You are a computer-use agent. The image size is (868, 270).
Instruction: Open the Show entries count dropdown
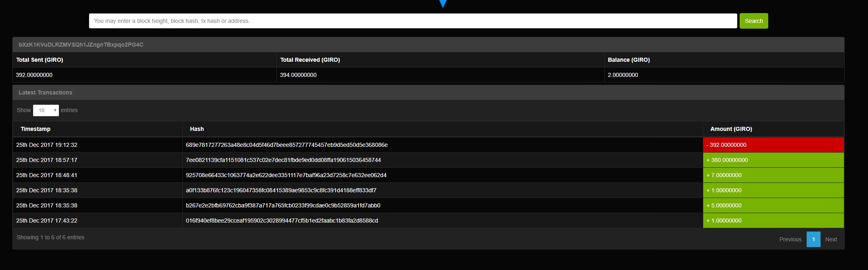click(x=46, y=110)
